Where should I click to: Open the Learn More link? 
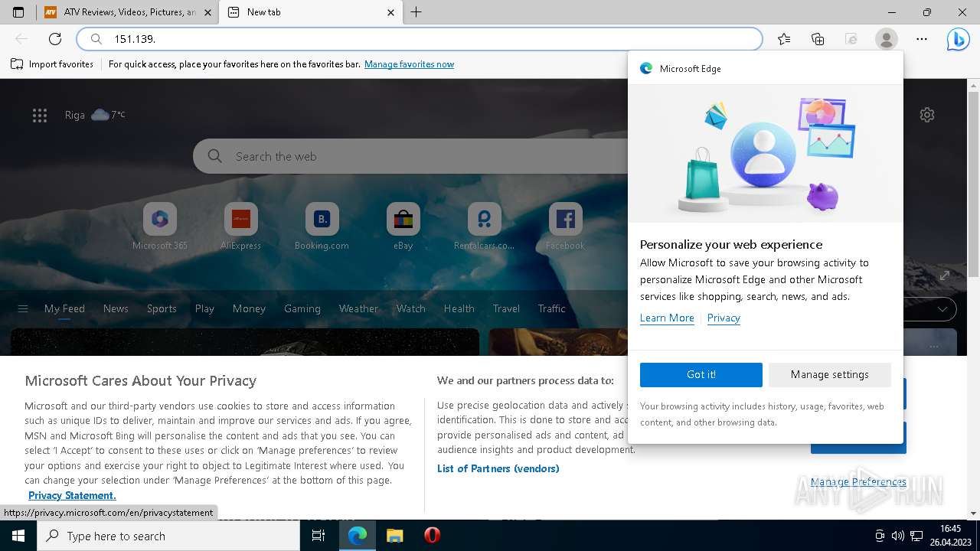(x=667, y=318)
